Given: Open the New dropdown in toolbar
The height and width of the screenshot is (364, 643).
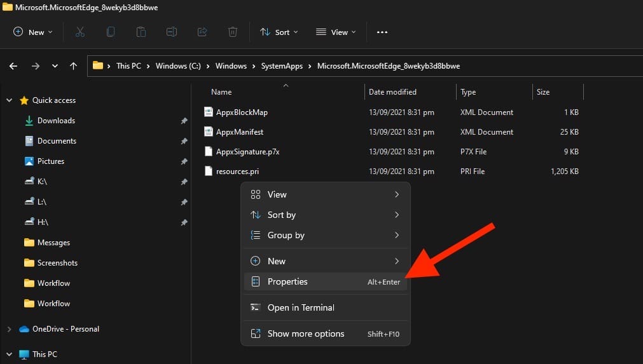Looking at the screenshot, I should pyautogui.click(x=33, y=32).
